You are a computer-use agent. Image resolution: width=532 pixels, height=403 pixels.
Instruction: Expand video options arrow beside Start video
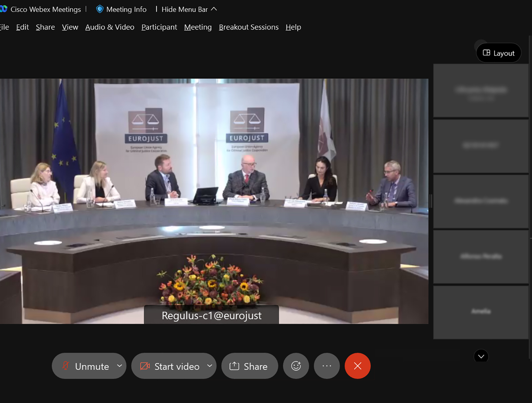coord(209,365)
